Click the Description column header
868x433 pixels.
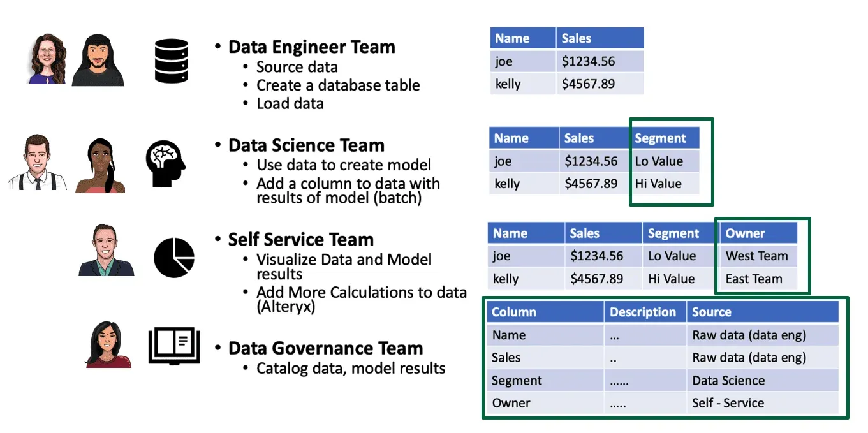pos(642,312)
